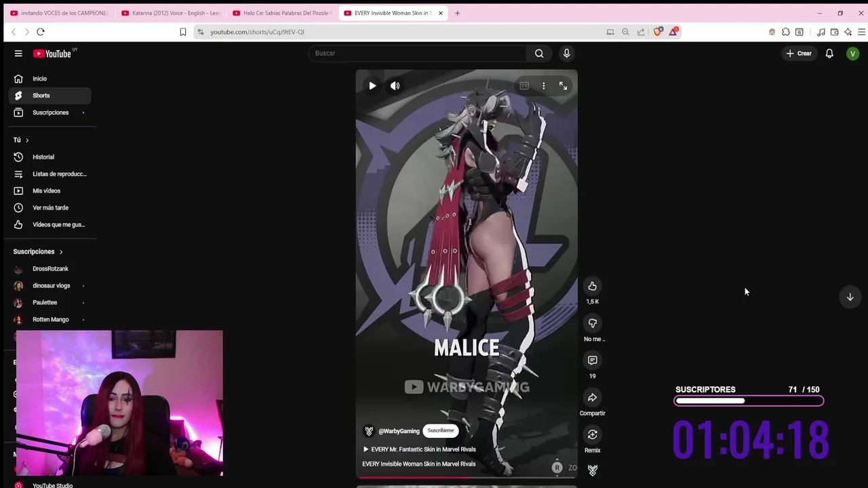Screen dimensions: 868x488
Task: Click the short's title text EVERY Invisible Woman
Action: tap(418, 464)
